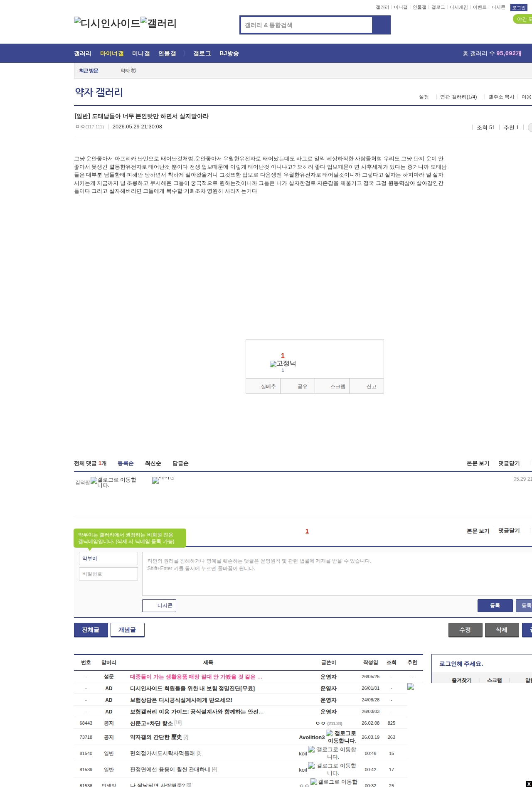This screenshot has width=532, height=787.
Task: Click the comment text area
Action: (x=337, y=574)
